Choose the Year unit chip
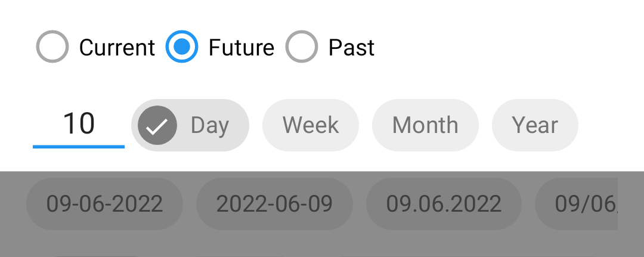644x257 pixels. pos(535,125)
